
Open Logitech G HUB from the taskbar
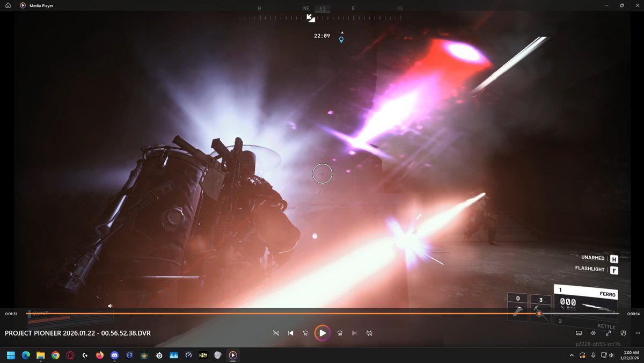85,355
